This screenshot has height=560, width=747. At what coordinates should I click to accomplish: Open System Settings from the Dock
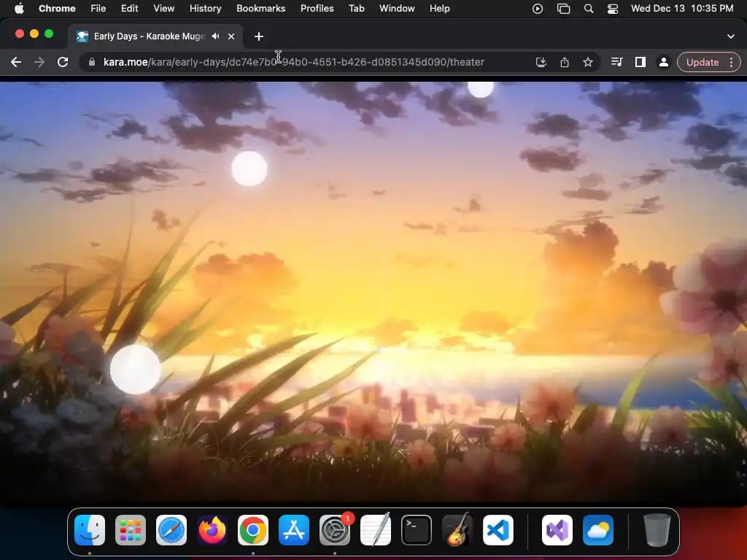pos(334,529)
